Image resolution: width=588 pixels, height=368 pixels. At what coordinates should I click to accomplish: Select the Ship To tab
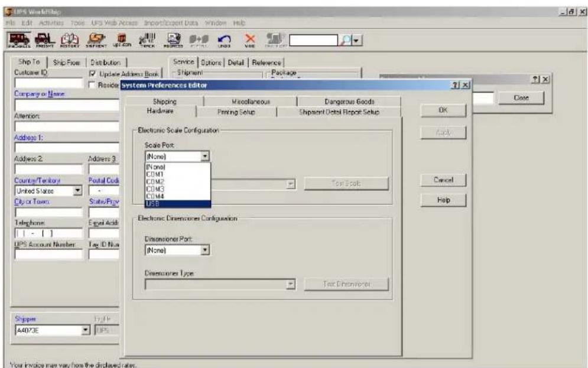click(x=29, y=62)
